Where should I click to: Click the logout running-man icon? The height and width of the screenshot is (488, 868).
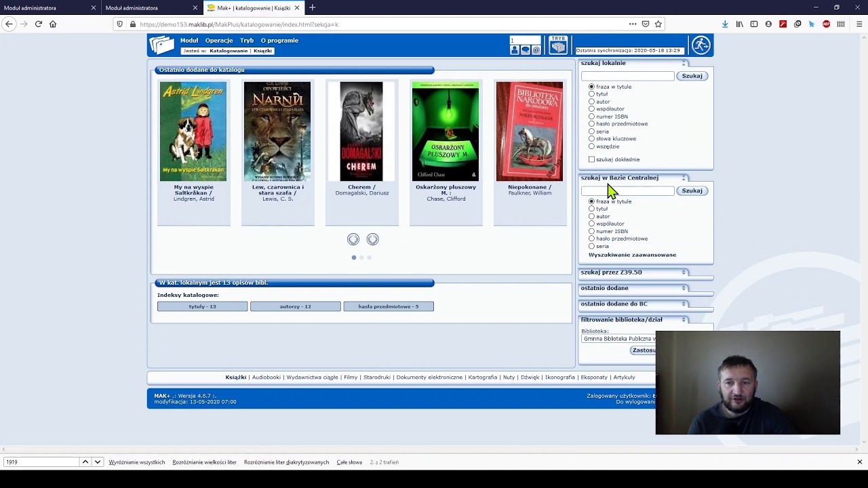tap(701, 45)
